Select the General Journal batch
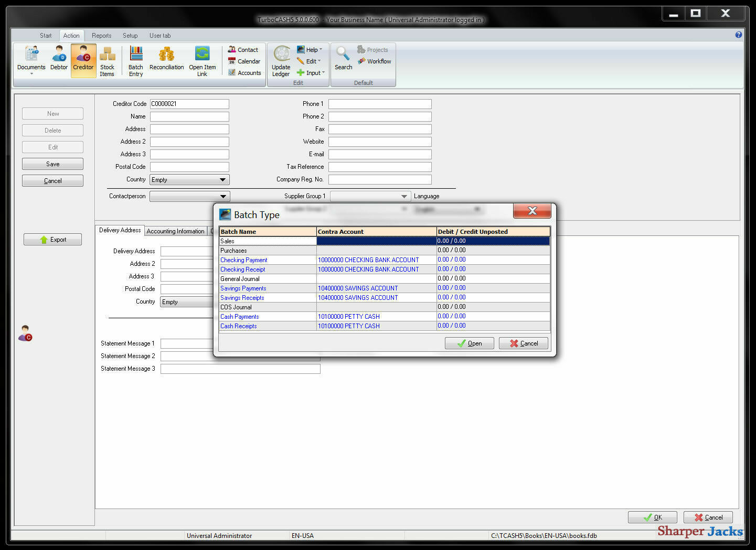The image size is (756, 550). pyautogui.click(x=385, y=279)
